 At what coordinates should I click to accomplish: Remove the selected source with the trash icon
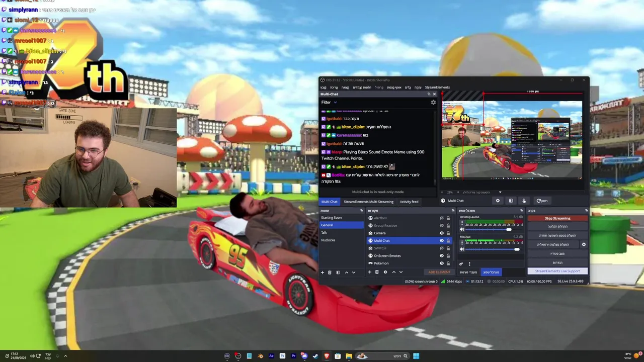point(377,272)
